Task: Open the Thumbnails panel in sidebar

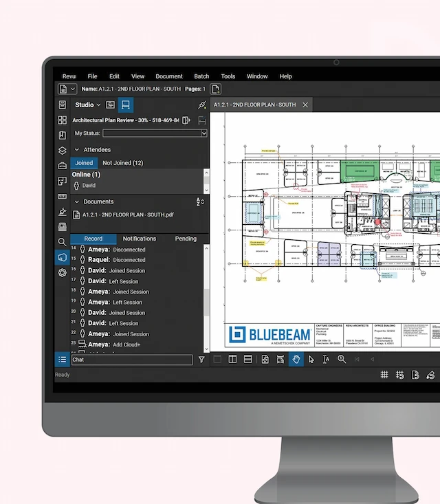Action: click(63, 120)
